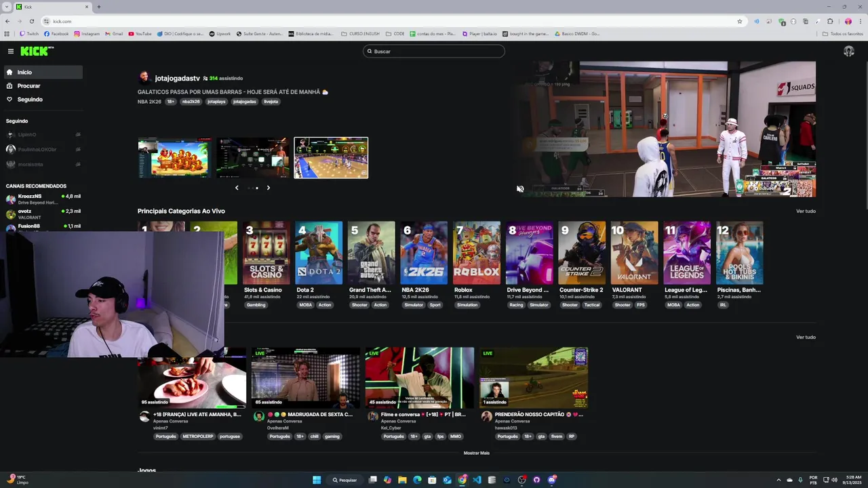Screen dimensions: 868x488
Task: Open followed channel moraismta
Action: point(42,164)
